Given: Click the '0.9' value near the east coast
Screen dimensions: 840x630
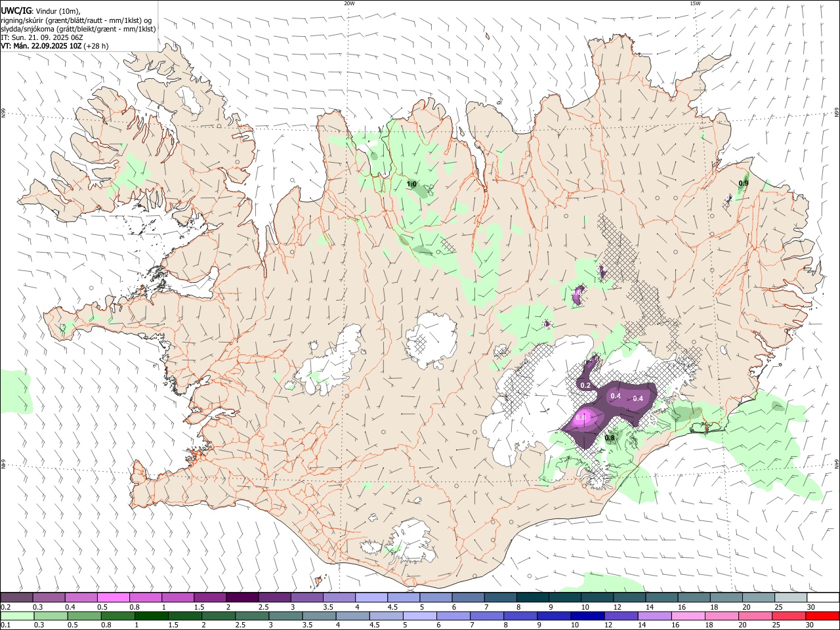Looking at the screenshot, I should [744, 183].
